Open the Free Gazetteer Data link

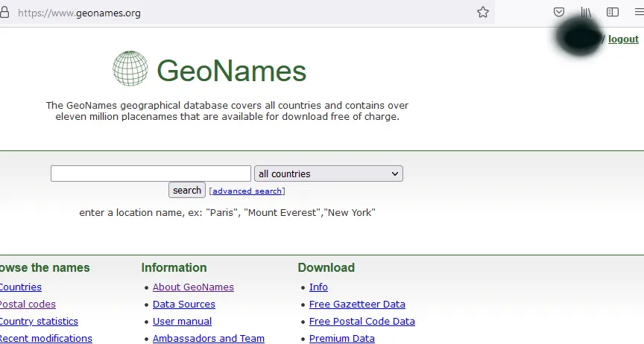point(357,305)
